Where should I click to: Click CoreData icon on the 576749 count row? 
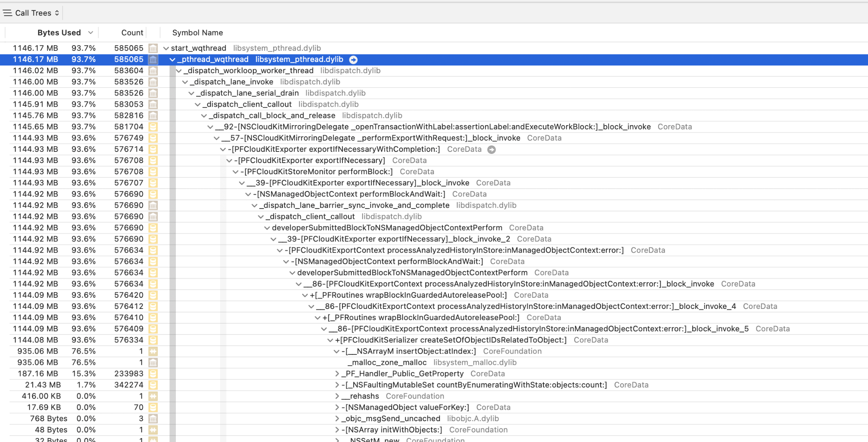153,138
